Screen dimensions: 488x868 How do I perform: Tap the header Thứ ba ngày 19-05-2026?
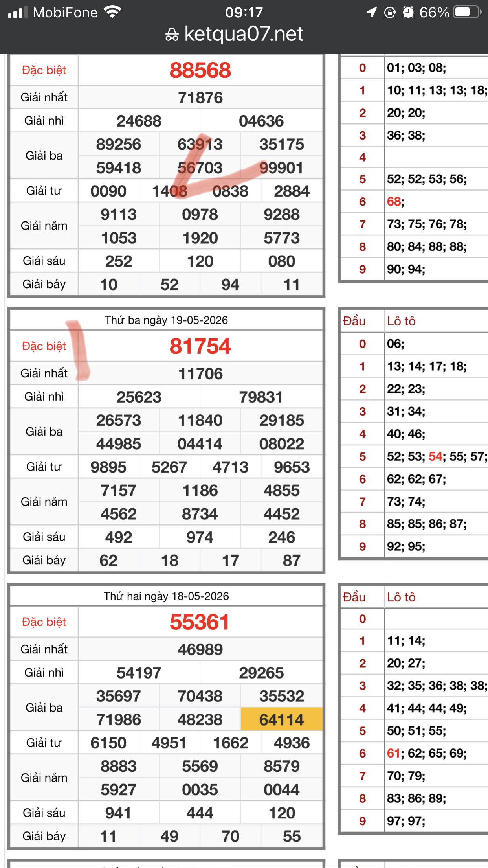point(166,320)
